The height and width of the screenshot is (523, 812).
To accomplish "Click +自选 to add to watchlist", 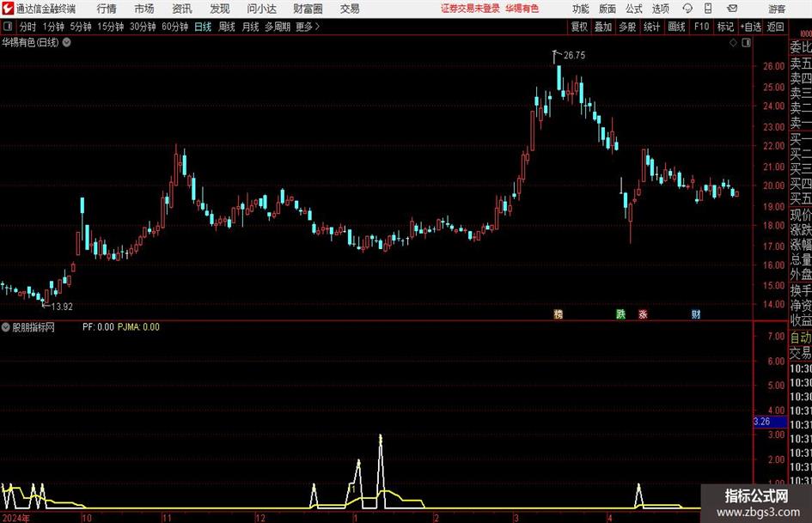I will point(750,27).
